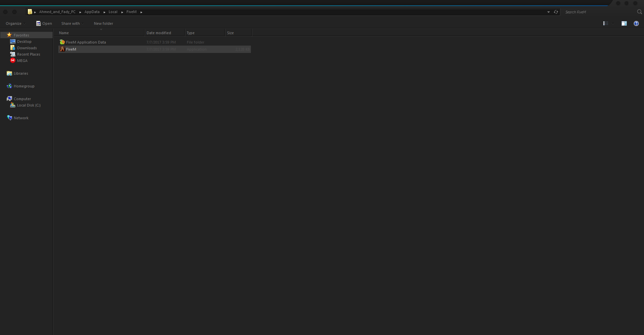Expand the address bar history dropdown

[x=549, y=12]
